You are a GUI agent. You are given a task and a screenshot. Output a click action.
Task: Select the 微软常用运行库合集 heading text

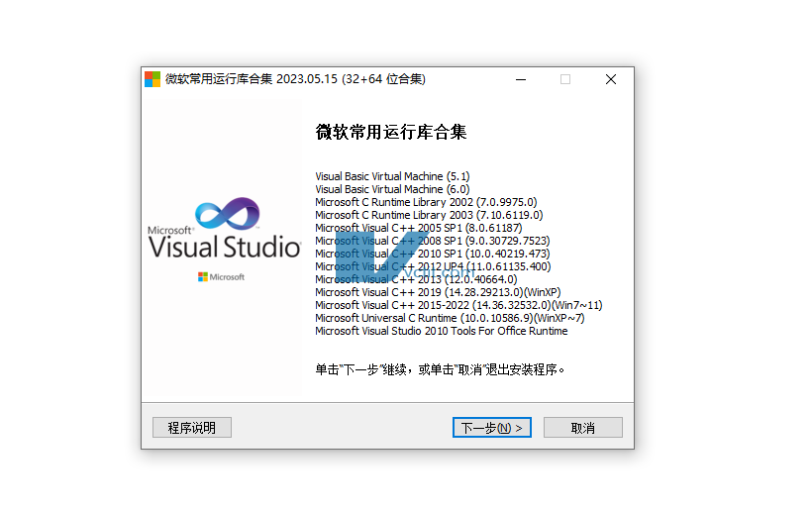(x=391, y=132)
